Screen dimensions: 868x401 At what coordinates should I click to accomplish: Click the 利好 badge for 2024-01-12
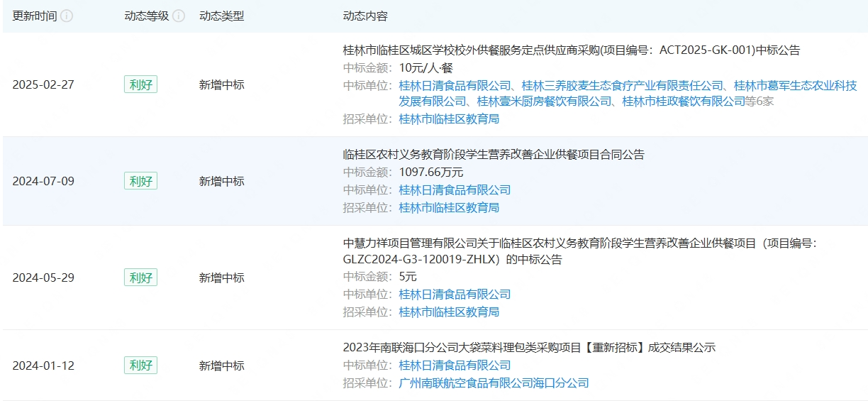[x=140, y=366]
